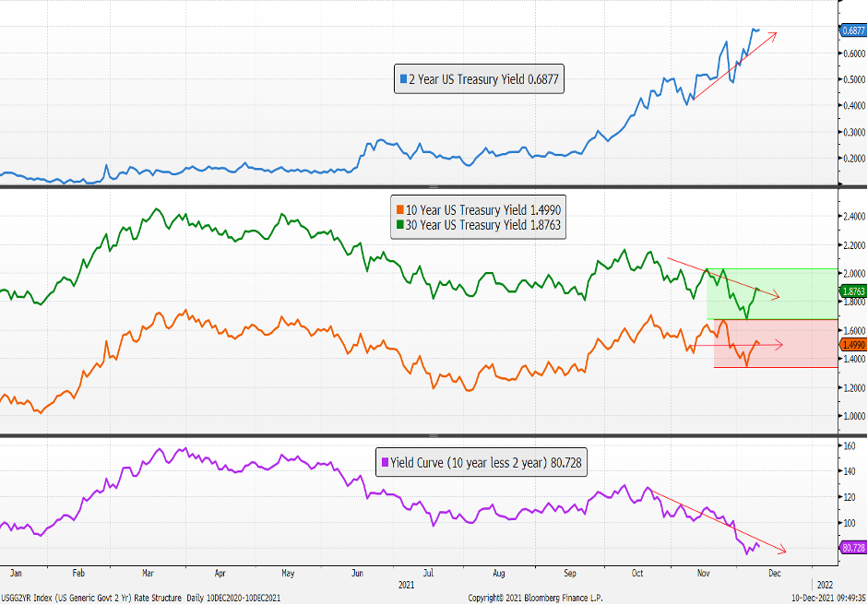This screenshot has height=605, width=868.
Task: Click the purple Yield Curve legend square
Action: coord(384,462)
